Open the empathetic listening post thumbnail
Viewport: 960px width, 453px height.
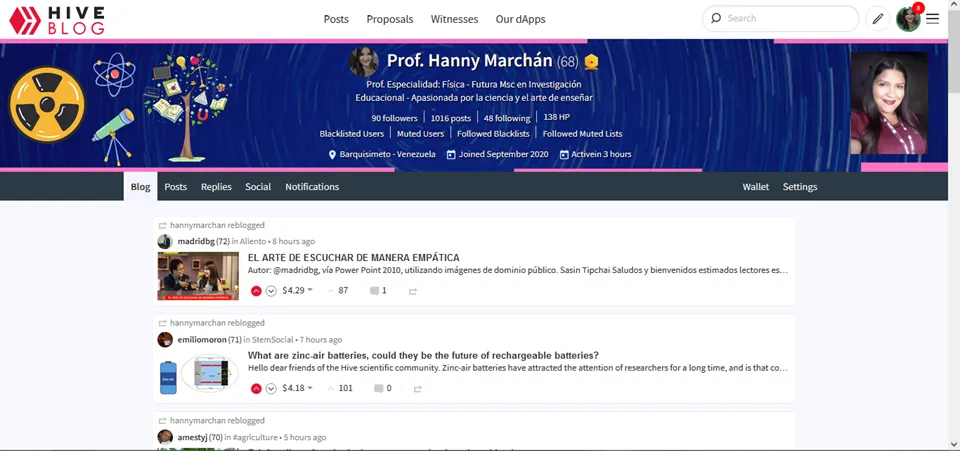198,276
